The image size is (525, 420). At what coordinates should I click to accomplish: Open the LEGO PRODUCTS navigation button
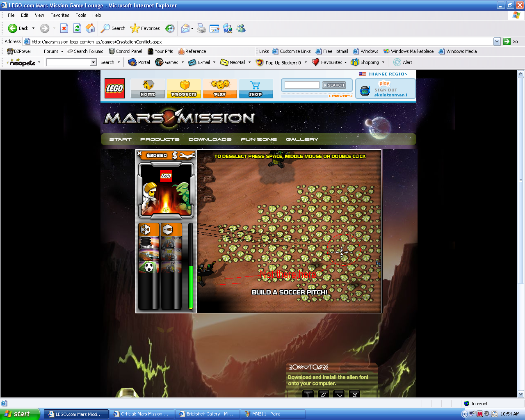184,88
